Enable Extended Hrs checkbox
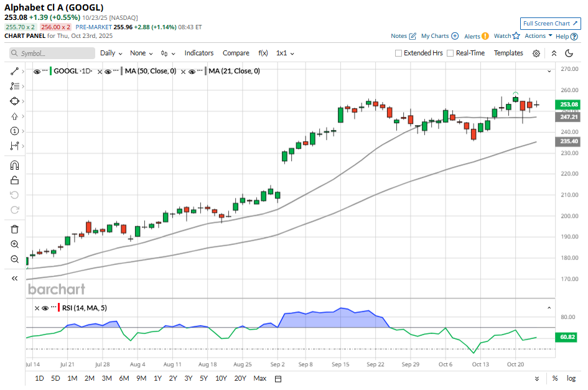The image size is (588, 390). click(398, 53)
